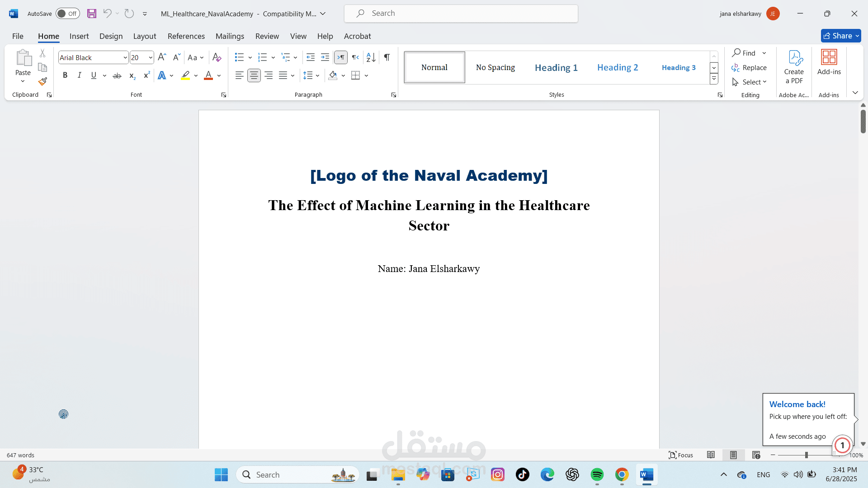Expand the Styles gallery More arrow
The height and width of the screenshot is (488, 868).
[714, 79]
